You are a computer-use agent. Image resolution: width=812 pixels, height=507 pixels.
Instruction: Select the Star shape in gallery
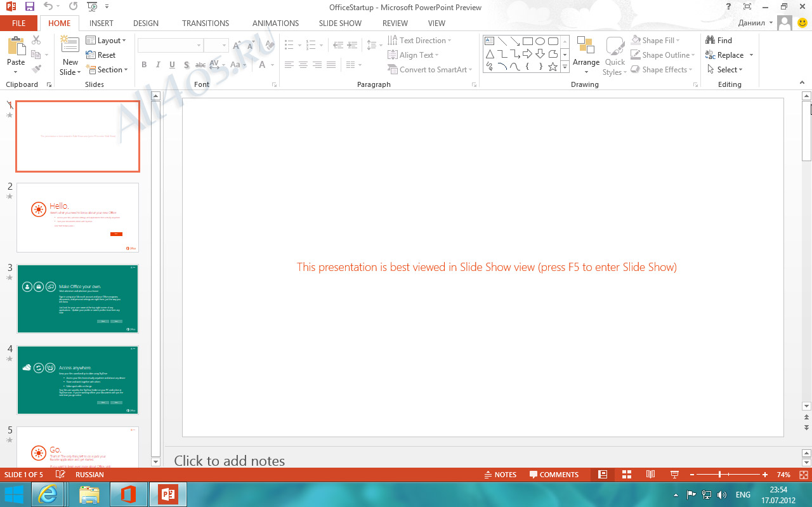(x=553, y=66)
